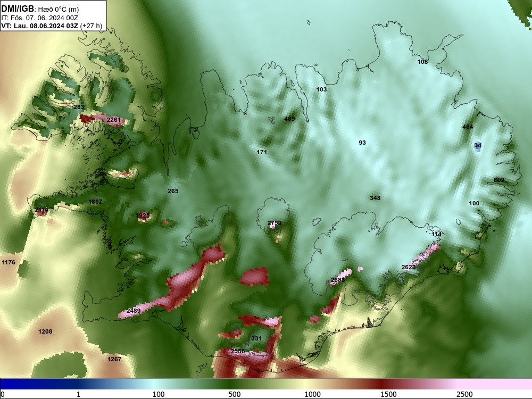
Task: Pick the map value 103
Action: coord(321,89)
